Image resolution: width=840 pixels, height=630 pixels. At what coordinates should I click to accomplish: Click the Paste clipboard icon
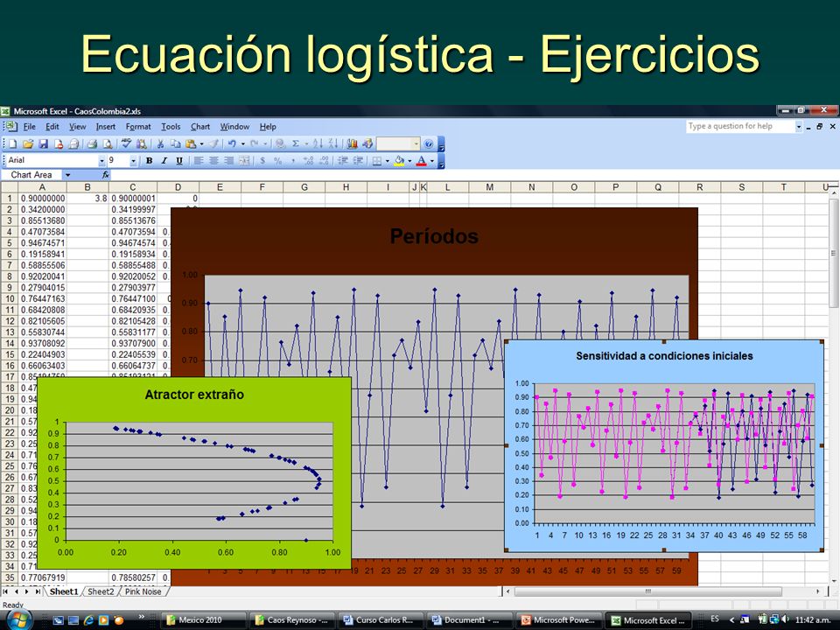point(190,143)
